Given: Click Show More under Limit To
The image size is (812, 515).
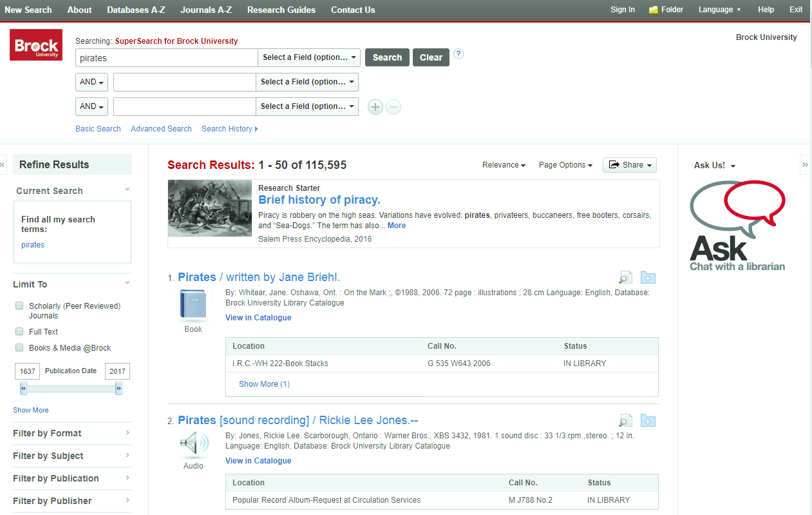Looking at the screenshot, I should coord(31,410).
